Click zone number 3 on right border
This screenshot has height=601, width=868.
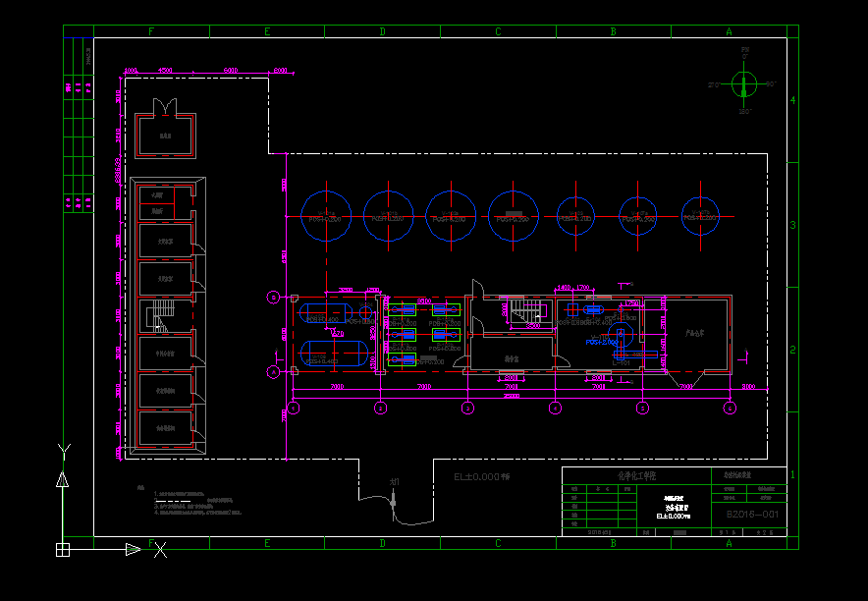(x=792, y=225)
